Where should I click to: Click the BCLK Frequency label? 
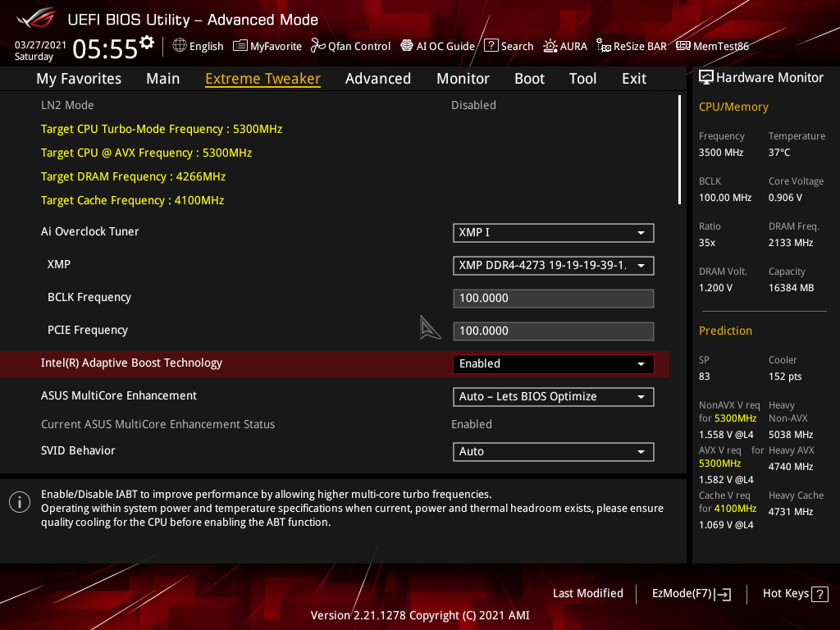(x=89, y=297)
